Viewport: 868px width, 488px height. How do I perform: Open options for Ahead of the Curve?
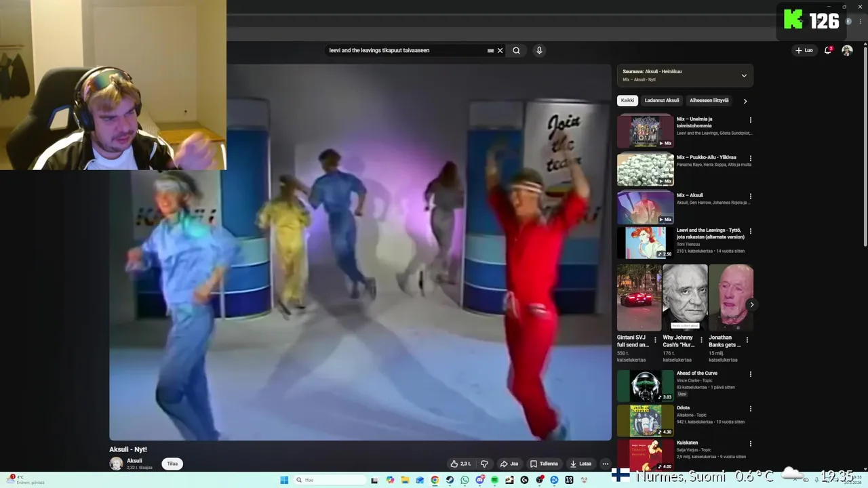(x=750, y=374)
